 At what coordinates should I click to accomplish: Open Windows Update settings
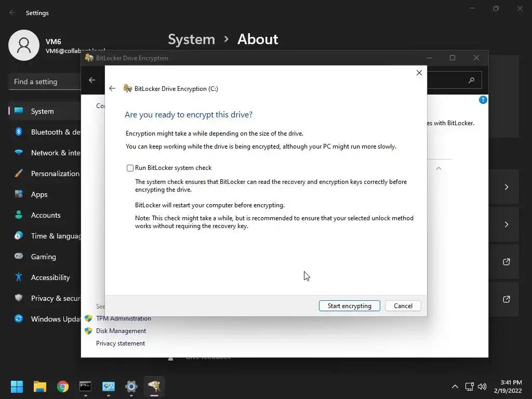pyautogui.click(x=45, y=319)
